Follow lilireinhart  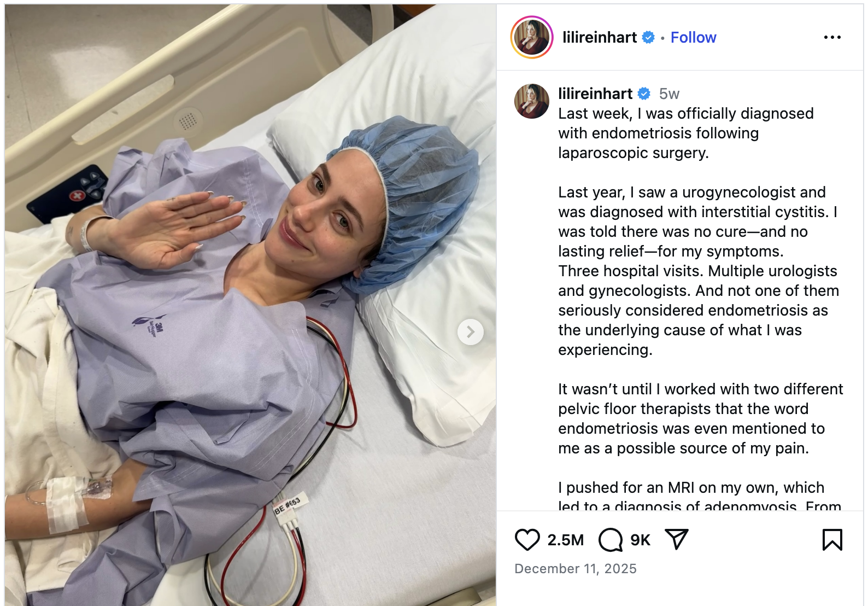click(x=693, y=37)
